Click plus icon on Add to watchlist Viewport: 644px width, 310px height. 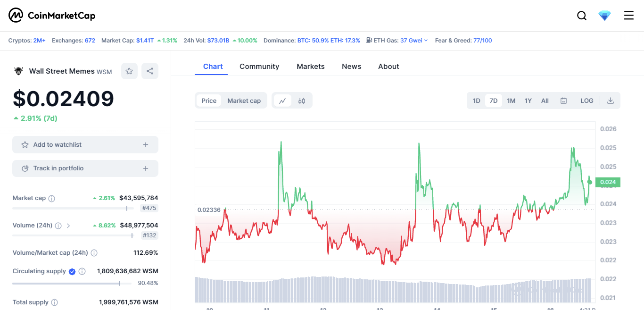click(146, 145)
